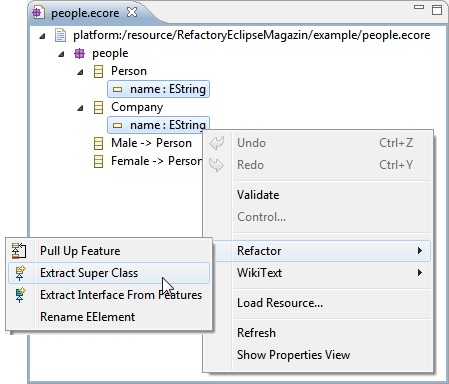Select name : EString under Person
Screen dimensions: 449x384
click(158, 89)
